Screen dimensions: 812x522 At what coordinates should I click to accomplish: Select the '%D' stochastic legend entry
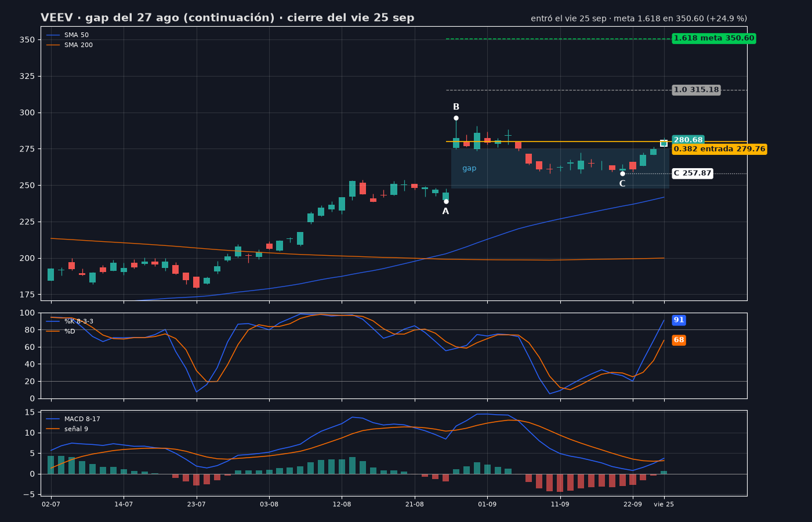pos(61,331)
